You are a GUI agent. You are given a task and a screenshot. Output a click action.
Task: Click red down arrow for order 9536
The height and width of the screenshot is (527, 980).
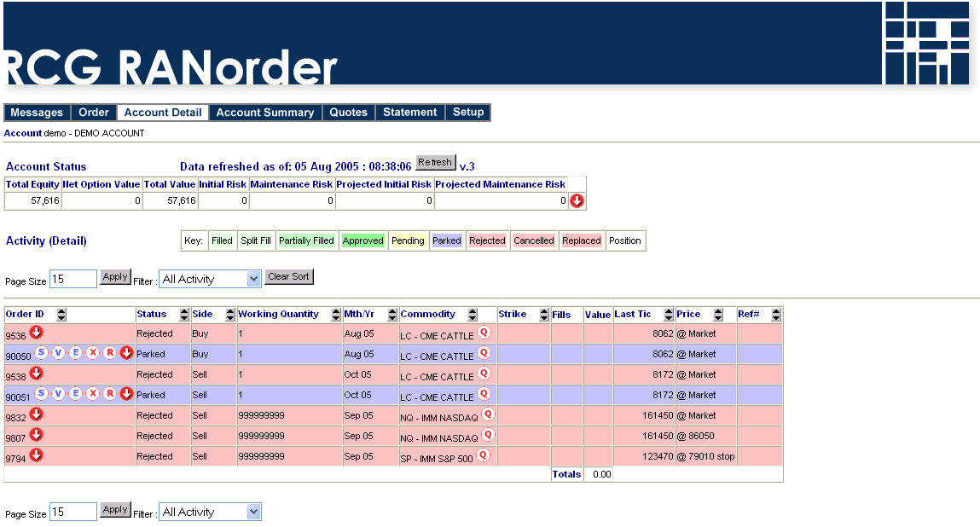coord(37,332)
